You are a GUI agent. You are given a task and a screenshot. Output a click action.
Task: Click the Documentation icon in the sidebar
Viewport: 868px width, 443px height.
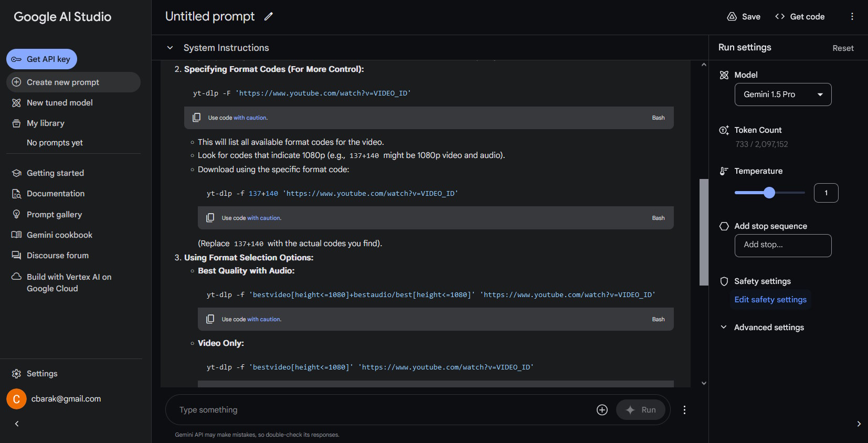click(x=16, y=194)
